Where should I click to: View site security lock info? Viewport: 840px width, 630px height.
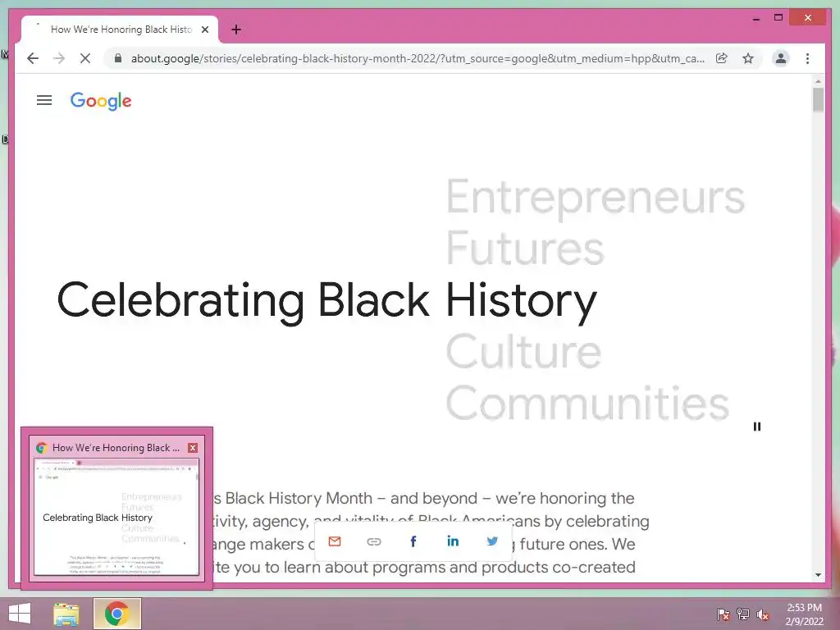(118, 58)
